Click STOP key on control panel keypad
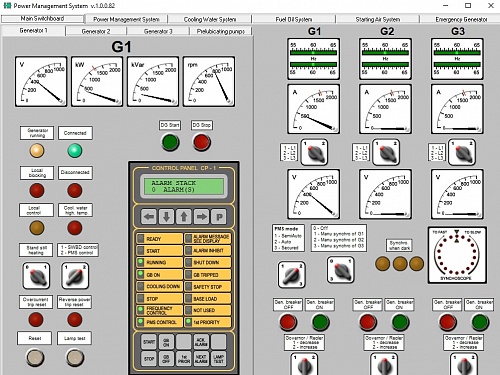The image size is (500, 375). click(x=149, y=359)
